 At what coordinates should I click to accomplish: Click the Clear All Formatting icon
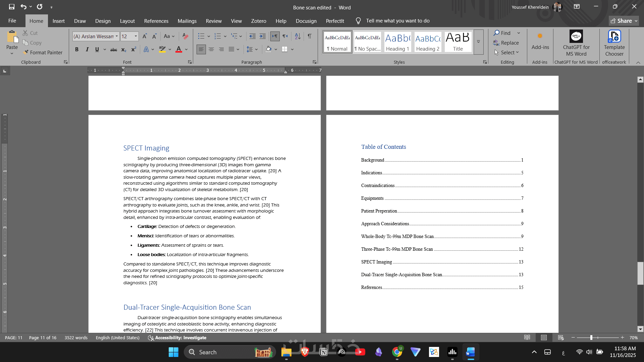[185, 36]
